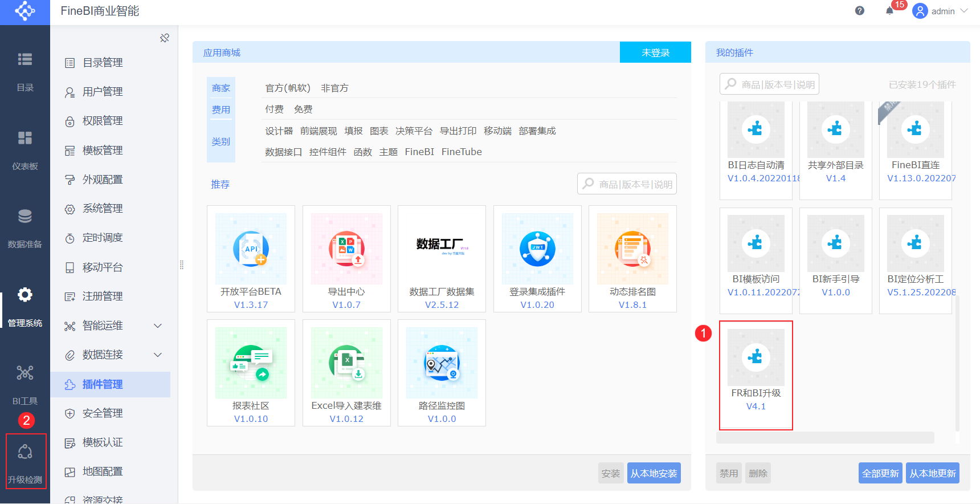Click the 动态排名图 plugin icon

coord(632,249)
